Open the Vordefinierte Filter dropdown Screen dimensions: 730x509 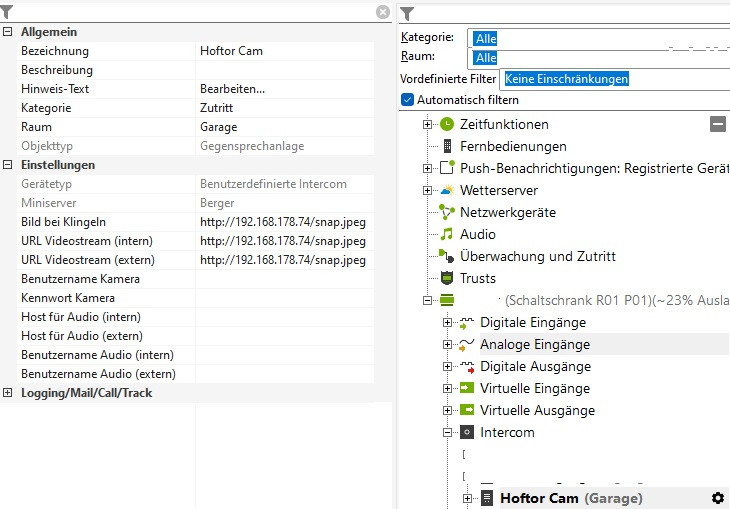click(x=615, y=78)
